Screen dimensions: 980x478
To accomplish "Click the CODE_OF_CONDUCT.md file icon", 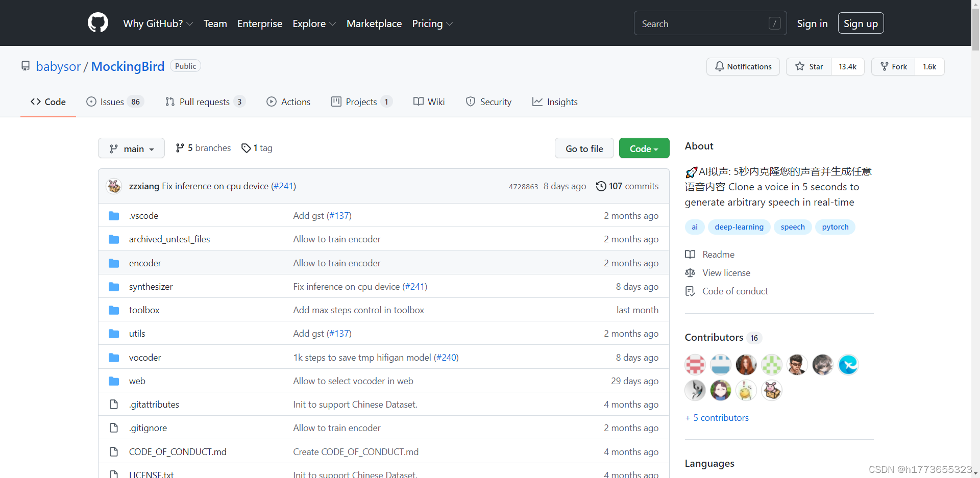I will coord(114,452).
